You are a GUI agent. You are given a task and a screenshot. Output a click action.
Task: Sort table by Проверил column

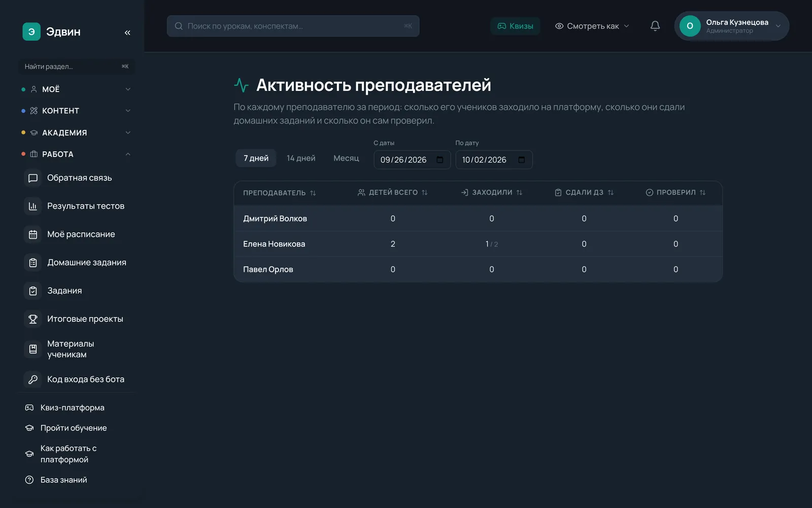[675, 193]
